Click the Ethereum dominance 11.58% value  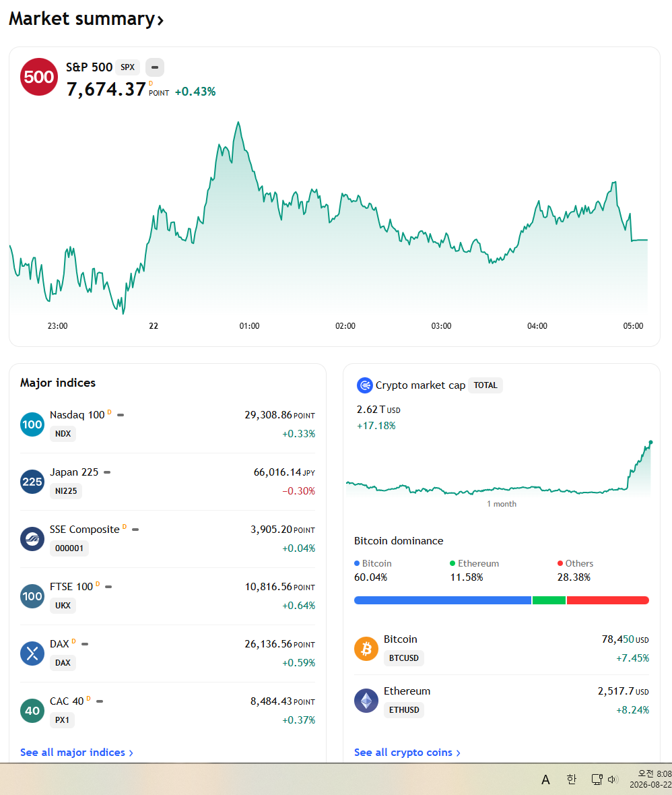[x=466, y=577]
